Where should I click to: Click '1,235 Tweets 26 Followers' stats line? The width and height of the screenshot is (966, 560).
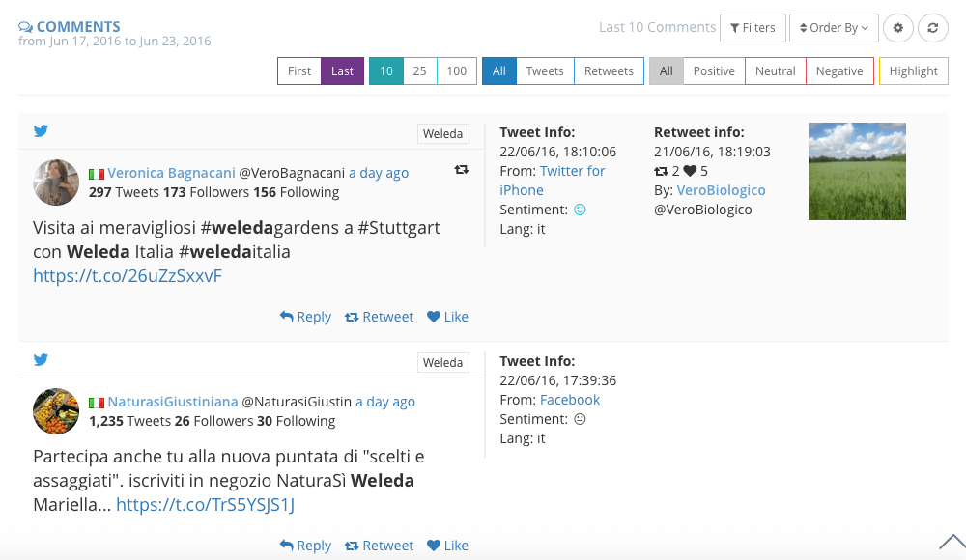click(x=212, y=421)
